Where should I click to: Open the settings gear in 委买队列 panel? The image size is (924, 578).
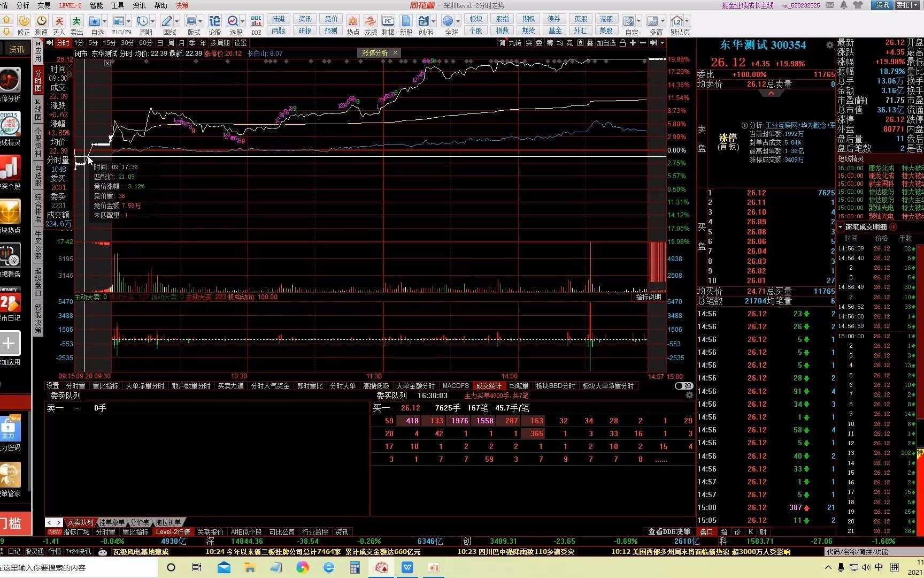[x=689, y=396]
